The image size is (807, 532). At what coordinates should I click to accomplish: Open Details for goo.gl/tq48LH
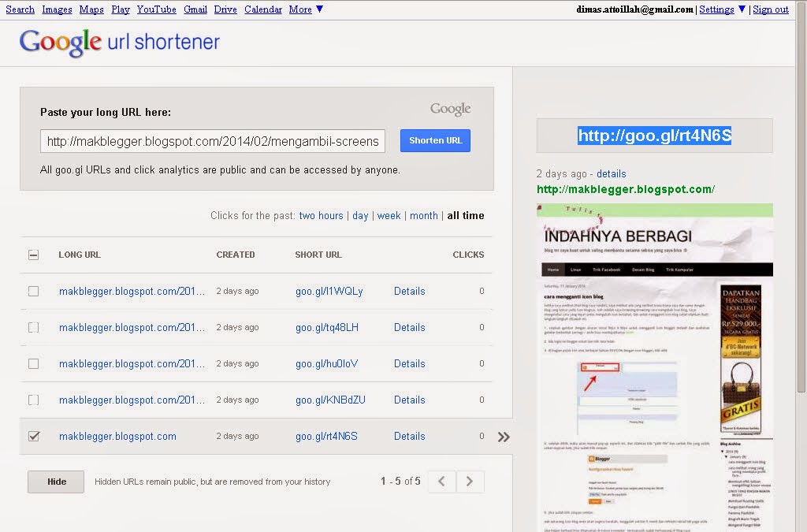coord(410,327)
